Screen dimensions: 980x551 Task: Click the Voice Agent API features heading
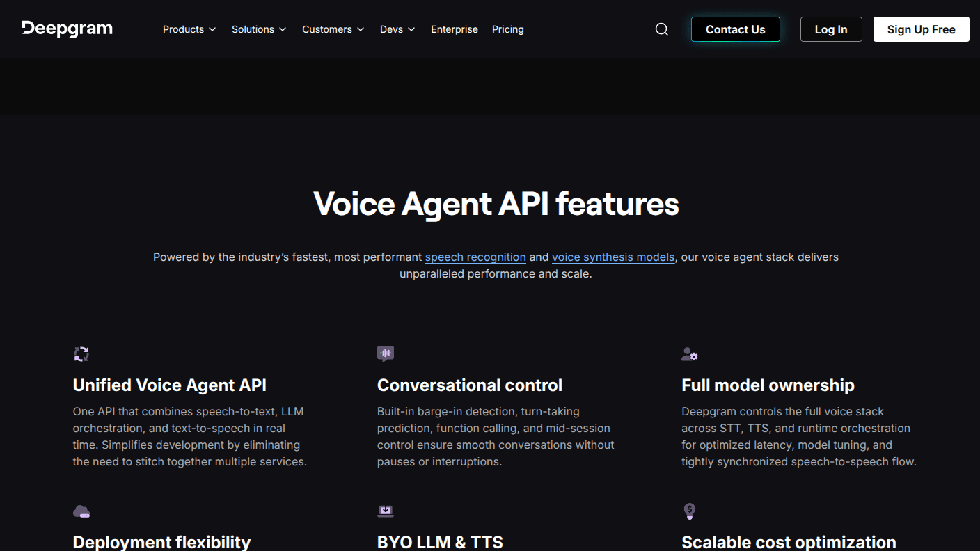point(496,204)
